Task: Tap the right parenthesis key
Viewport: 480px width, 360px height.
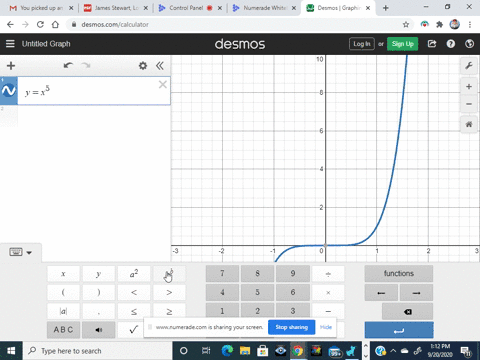Action: point(98,292)
